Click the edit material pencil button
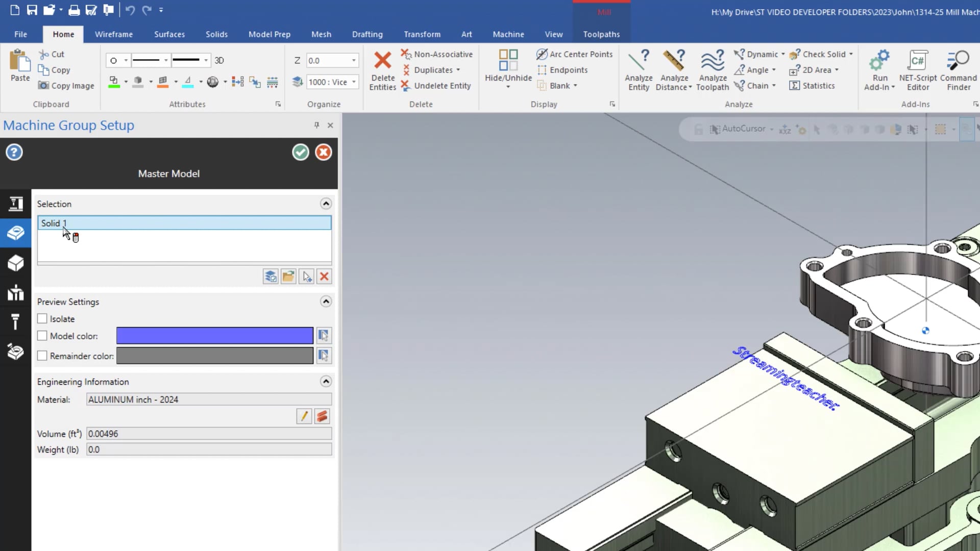980x551 pixels. point(304,416)
